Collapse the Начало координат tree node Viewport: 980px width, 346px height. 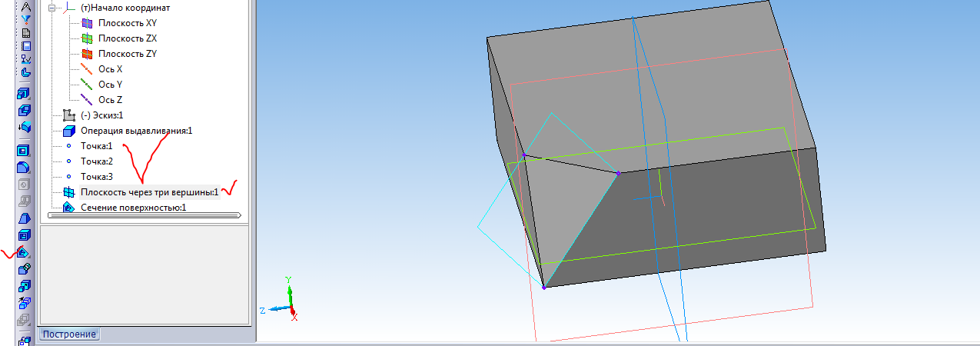(x=53, y=8)
